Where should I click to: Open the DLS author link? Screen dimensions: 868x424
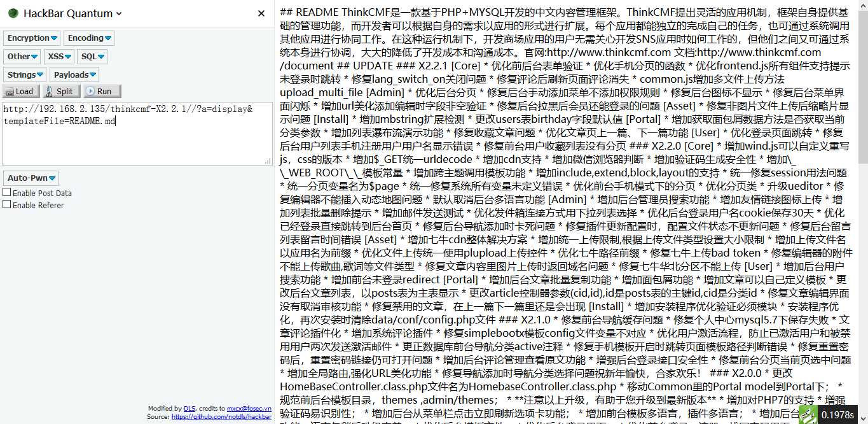(189, 409)
